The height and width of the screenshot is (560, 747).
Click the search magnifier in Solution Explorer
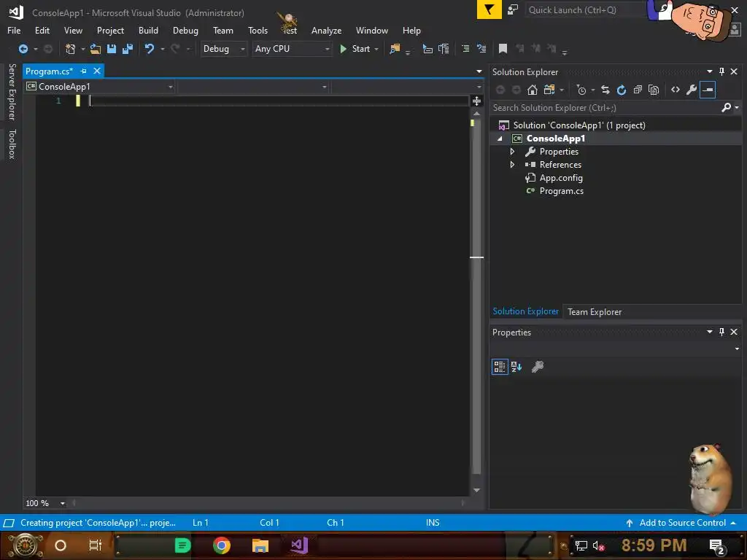click(x=726, y=108)
